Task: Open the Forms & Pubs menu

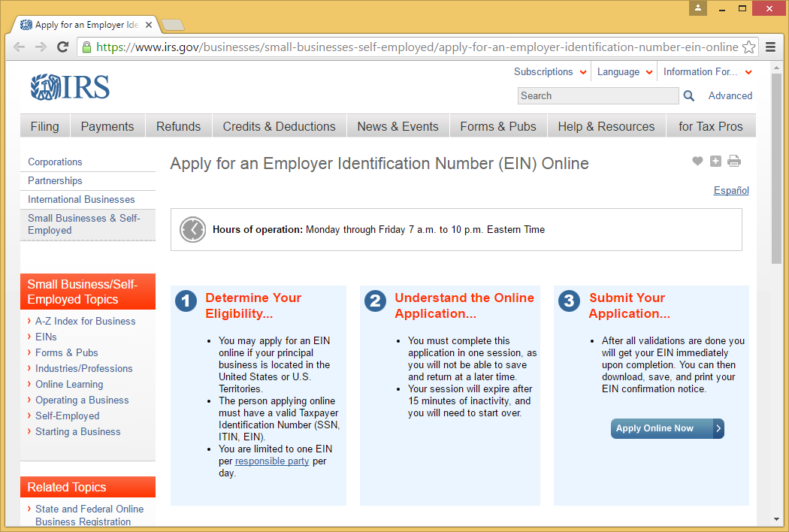Action: click(498, 126)
